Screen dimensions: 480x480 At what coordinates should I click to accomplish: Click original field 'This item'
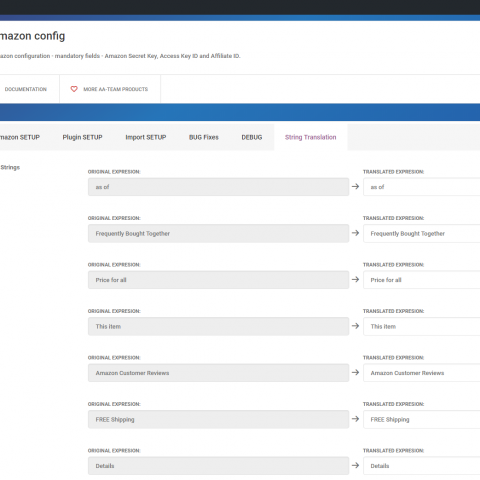click(218, 326)
